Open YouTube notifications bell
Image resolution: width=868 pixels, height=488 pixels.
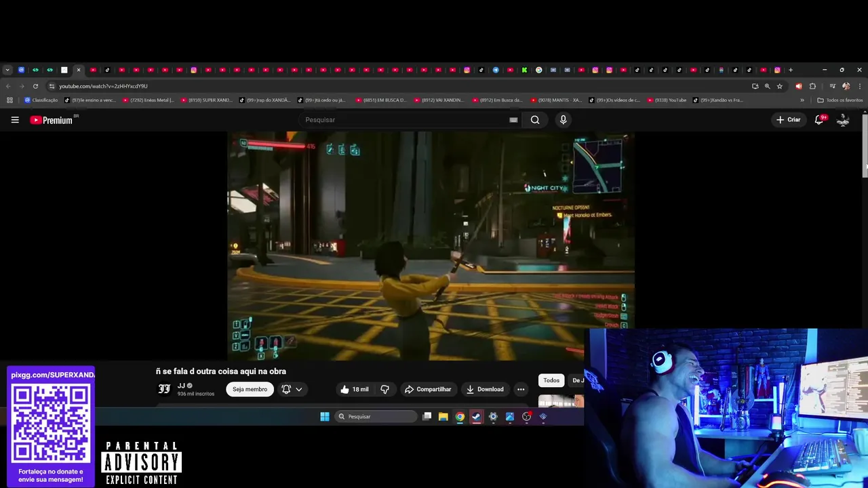pyautogui.click(x=819, y=120)
